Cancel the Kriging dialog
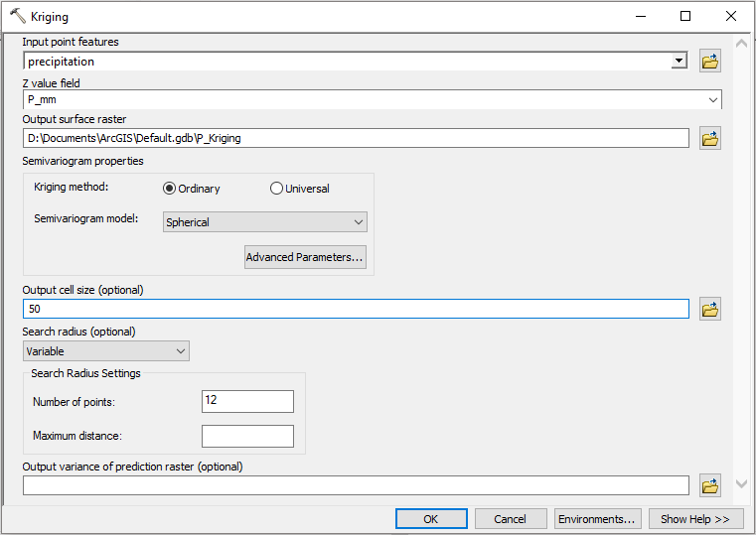The image size is (756, 535). click(511, 519)
